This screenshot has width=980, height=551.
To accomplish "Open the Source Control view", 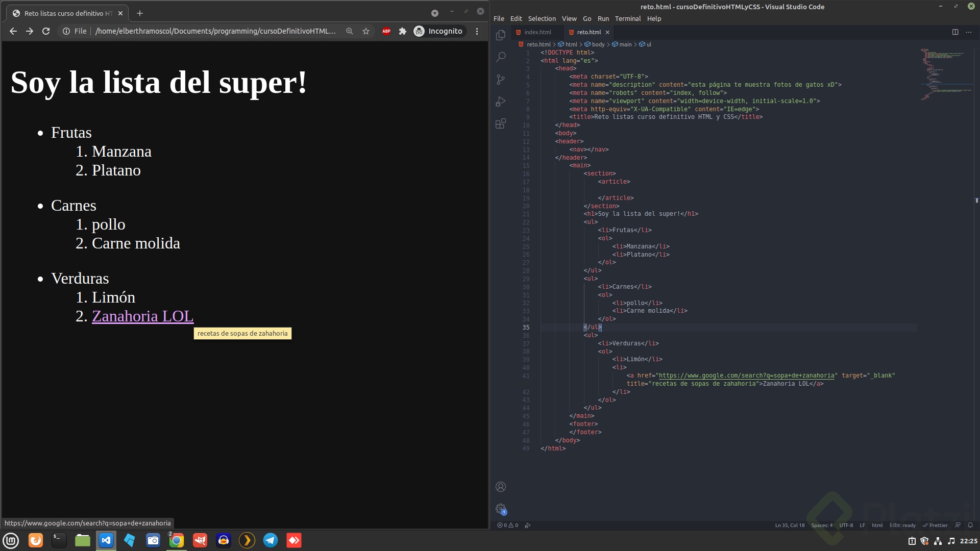I will pyautogui.click(x=501, y=79).
